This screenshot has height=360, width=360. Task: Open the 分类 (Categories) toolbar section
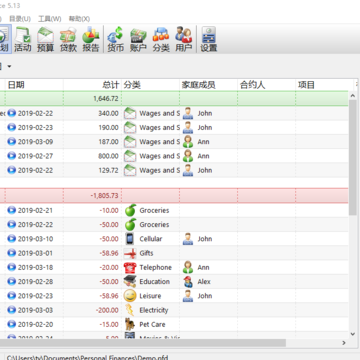[161, 39]
